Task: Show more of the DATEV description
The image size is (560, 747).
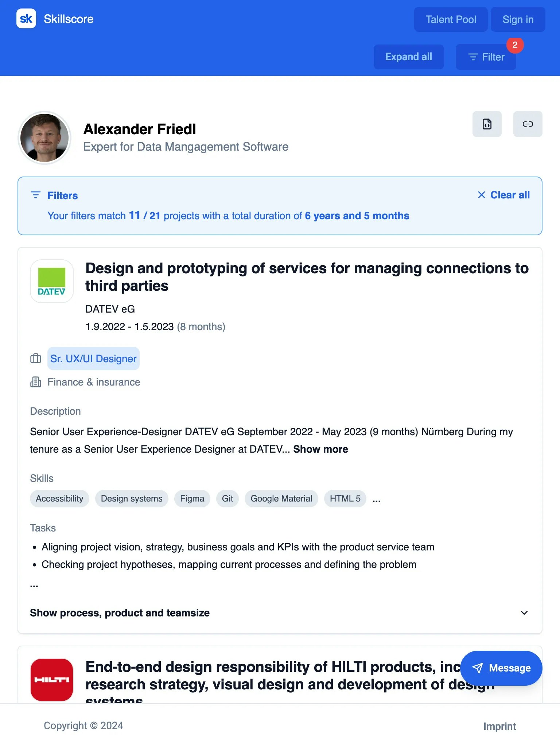Action: click(320, 449)
